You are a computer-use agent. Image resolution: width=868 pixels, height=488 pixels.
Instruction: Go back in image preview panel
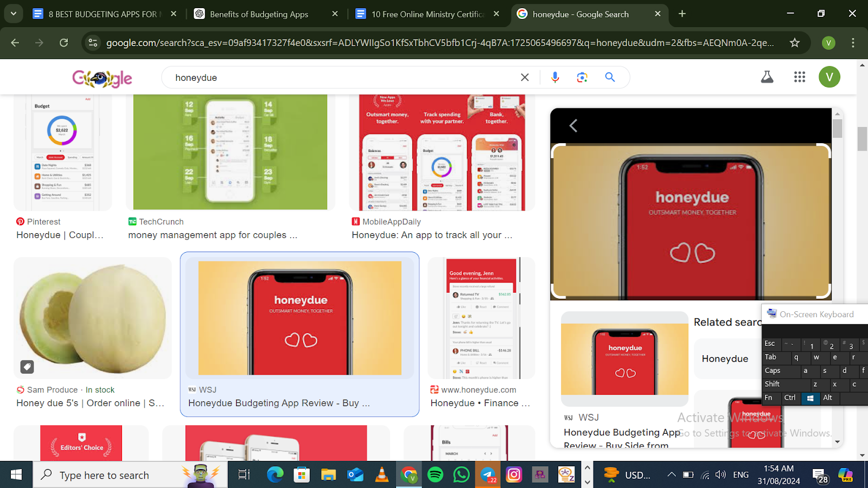click(x=573, y=126)
